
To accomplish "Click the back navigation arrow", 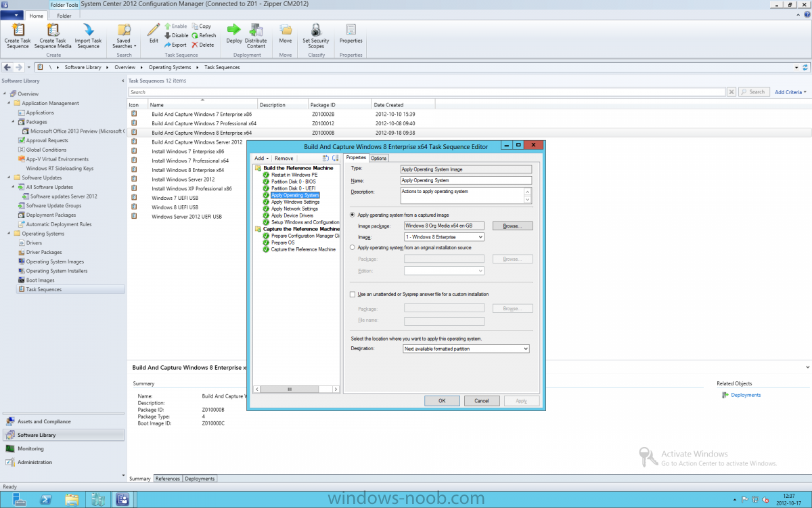I will pyautogui.click(x=7, y=67).
